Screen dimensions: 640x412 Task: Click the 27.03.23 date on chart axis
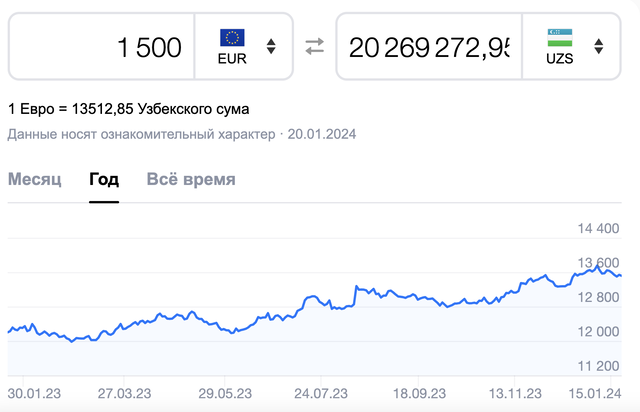tap(124, 394)
